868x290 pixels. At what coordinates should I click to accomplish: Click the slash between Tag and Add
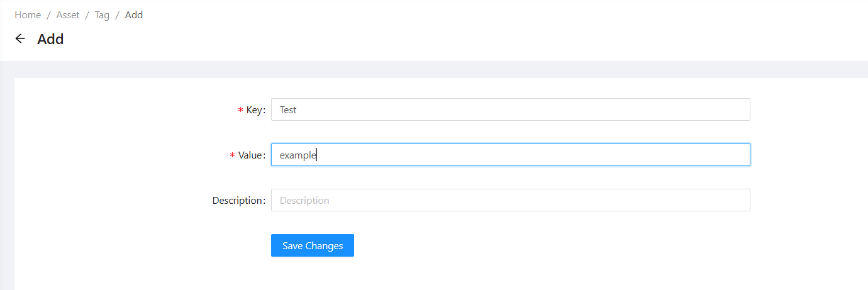(x=117, y=15)
